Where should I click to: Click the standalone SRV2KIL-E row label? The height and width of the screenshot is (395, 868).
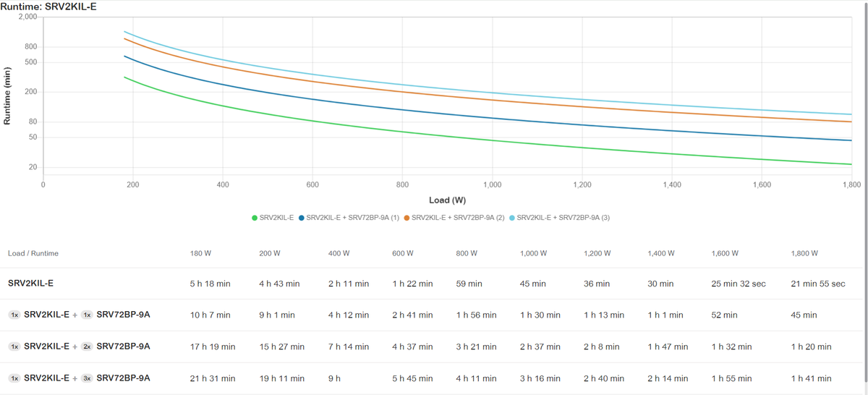30,284
